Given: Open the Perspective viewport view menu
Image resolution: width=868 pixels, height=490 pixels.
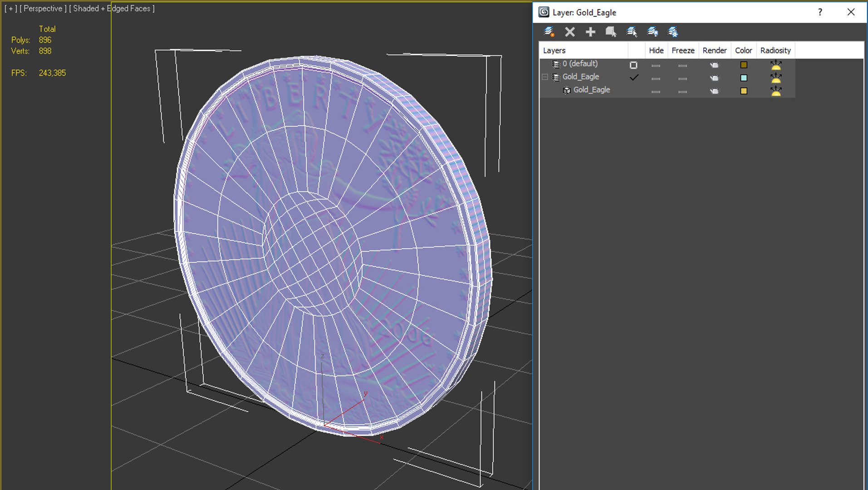Looking at the screenshot, I should [x=43, y=9].
